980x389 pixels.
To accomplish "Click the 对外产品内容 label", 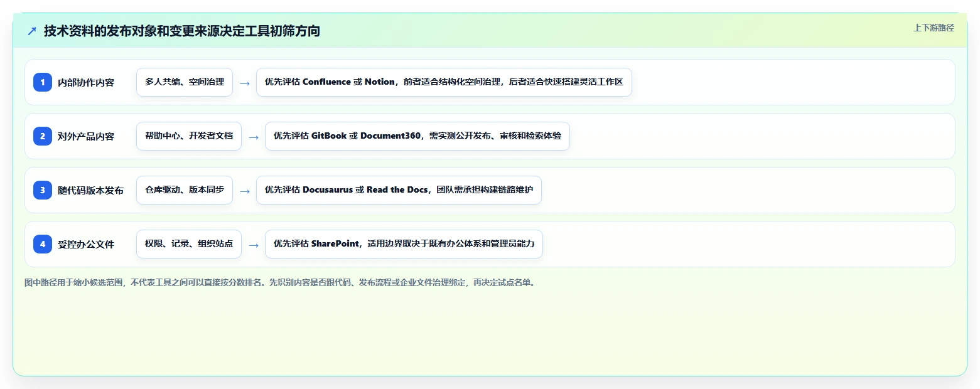I will point(86,136).
